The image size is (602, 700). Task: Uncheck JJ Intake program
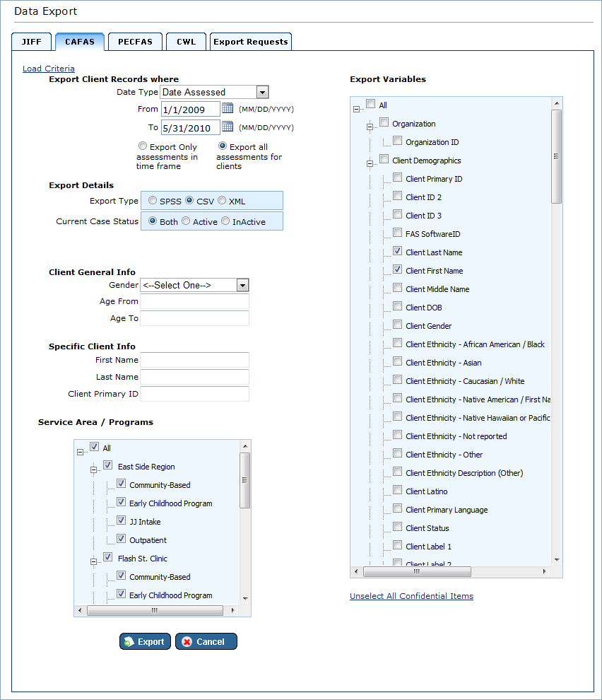pyautogui.click(x=121, y=520)
